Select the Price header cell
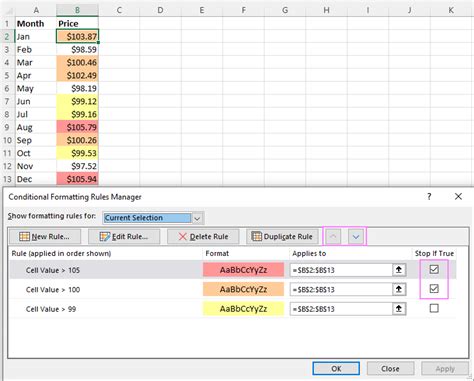The height and width of the screenshot is (381, 474). tap(77, 23)
